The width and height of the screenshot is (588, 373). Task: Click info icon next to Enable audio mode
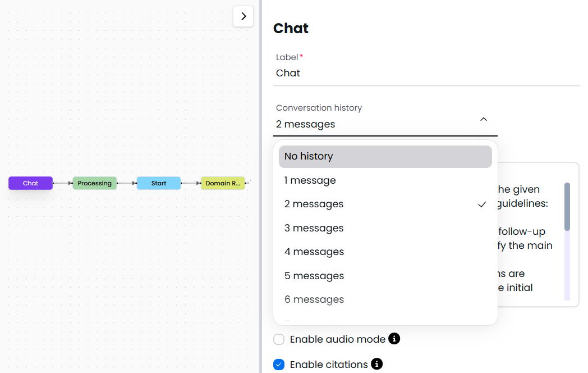tap(394, 339)
